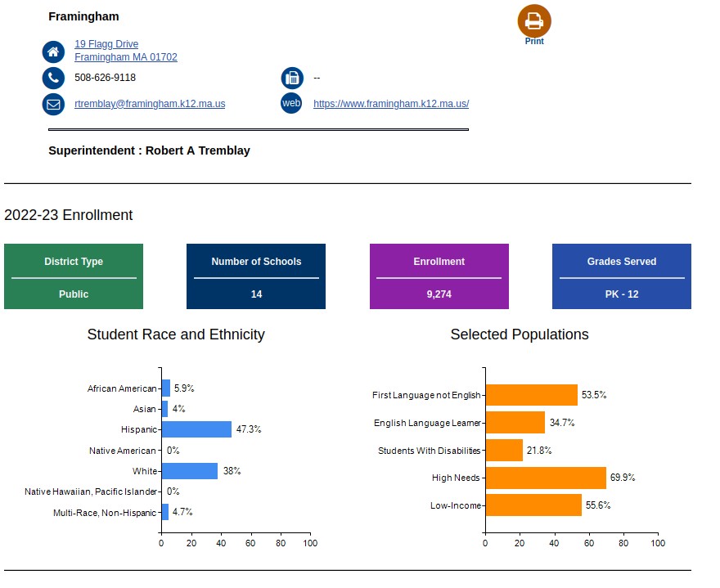Viewport: 720px width, 588px height.
Task: Click the High Needs orange bar
Action: coord(546,478)
